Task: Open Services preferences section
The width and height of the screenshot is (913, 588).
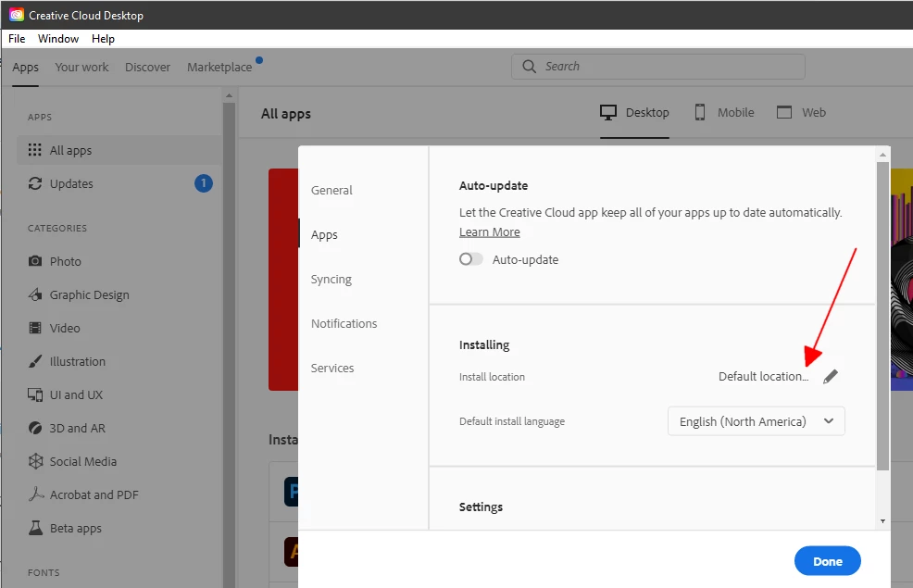Action: 331,368
